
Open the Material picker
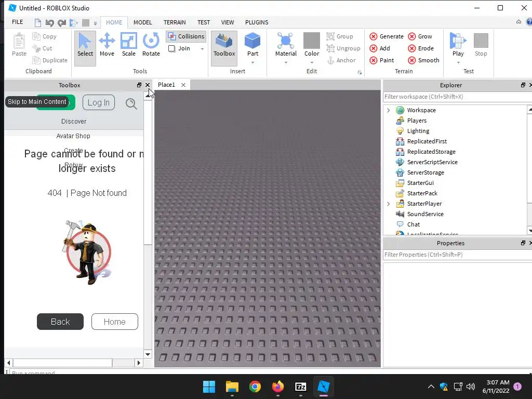point(286,44)
